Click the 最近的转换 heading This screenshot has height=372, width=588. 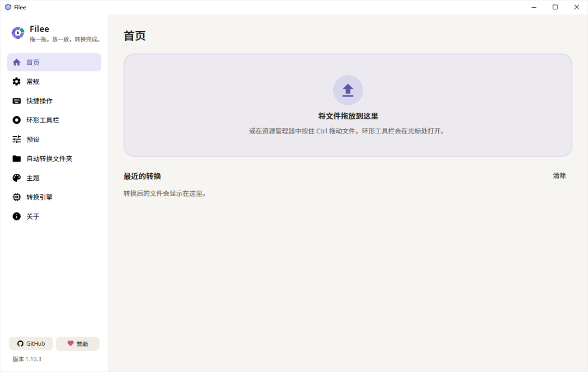pos(142,176)
